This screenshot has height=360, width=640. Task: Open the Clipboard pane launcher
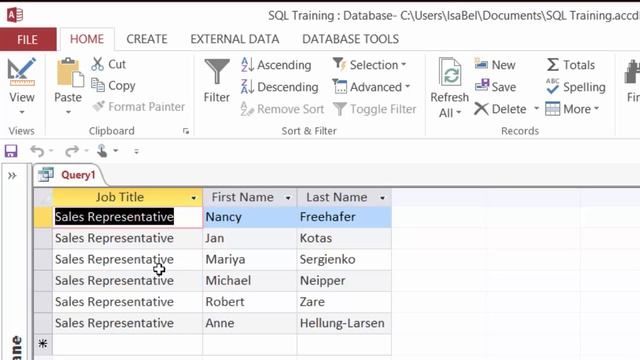coord(186,131)
